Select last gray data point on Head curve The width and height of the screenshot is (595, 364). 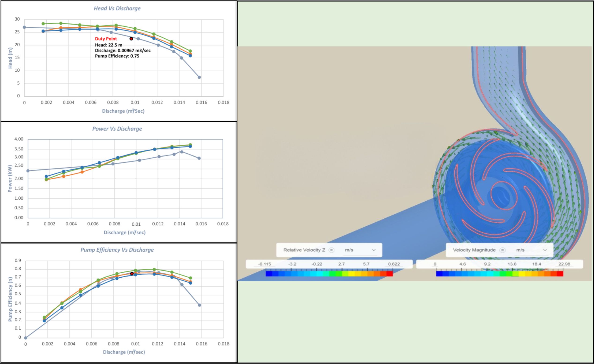point(199,77)
